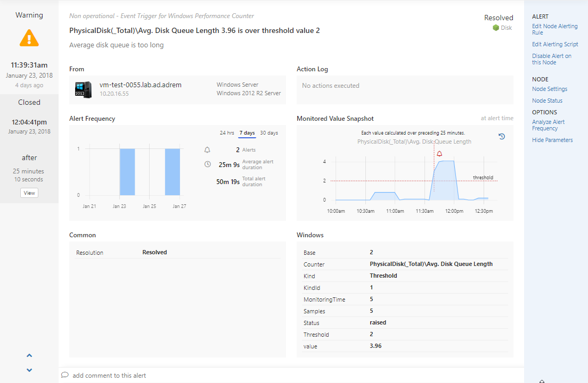Screen dimensions: 588x383
Task: Select the 7 days frequency tab
Action: point(247,133)
